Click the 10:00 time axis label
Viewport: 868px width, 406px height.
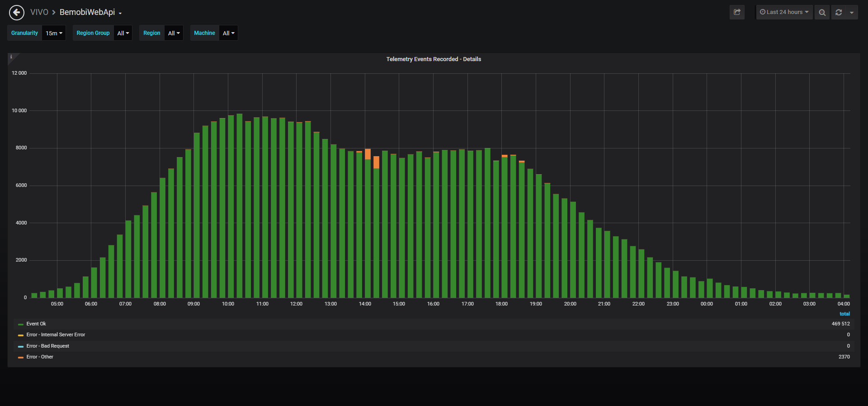[x=228, y=304]
